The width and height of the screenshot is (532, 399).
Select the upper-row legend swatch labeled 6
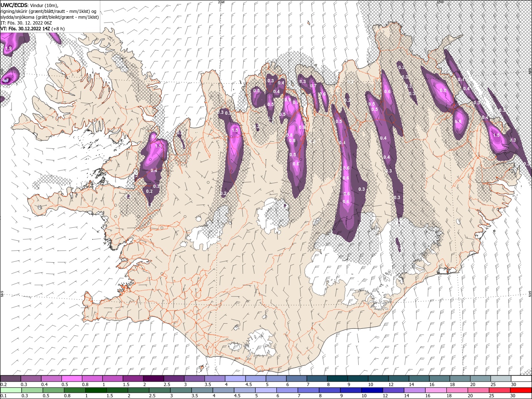coord(296,379)
